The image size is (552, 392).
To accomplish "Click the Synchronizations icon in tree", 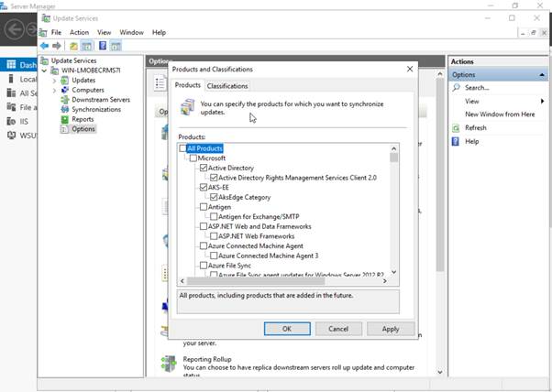I will 65,109.
